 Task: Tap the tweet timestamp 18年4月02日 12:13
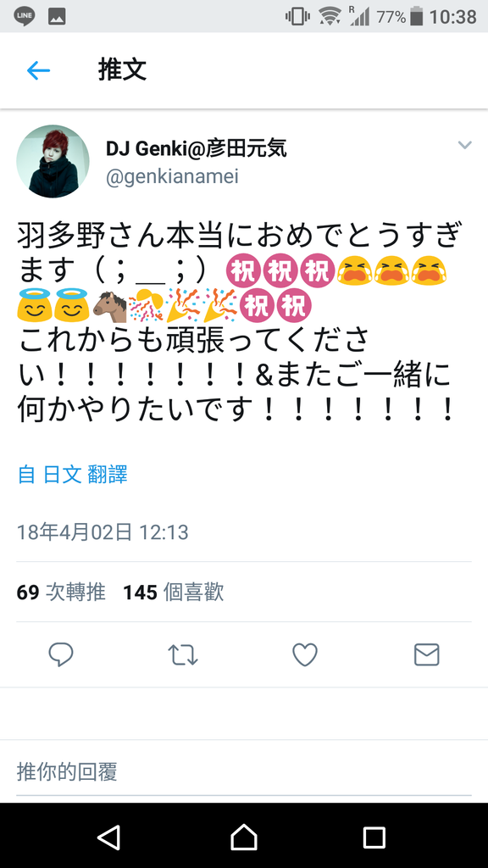(103, 532)
